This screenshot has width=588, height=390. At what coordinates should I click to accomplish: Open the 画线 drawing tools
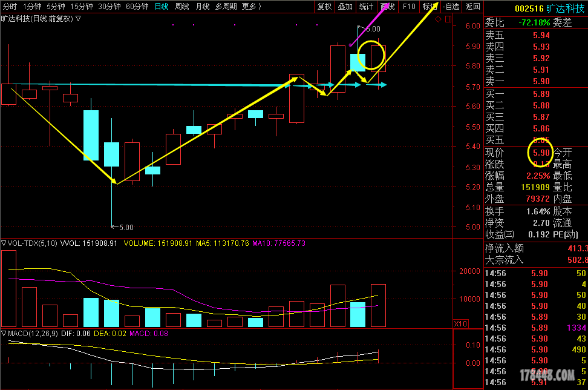pos(387,7)
